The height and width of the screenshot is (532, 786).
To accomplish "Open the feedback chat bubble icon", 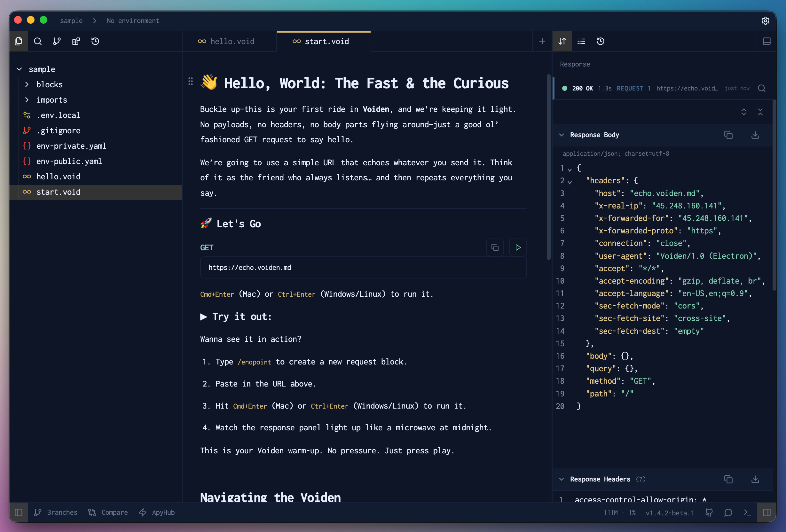I will tap(728, 512).
